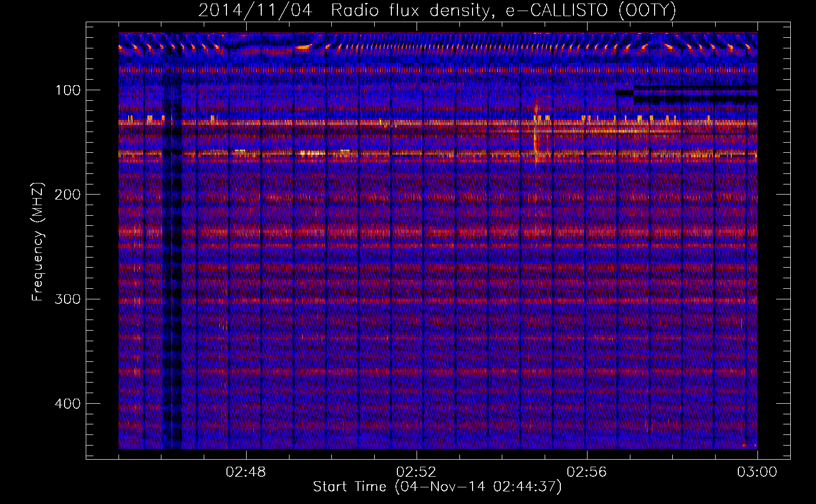Select the 300 frequency tick label

tap(68, 299)
